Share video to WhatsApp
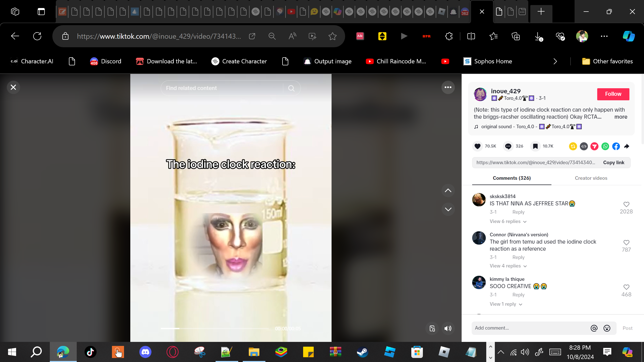 click(x=605, y=146)
